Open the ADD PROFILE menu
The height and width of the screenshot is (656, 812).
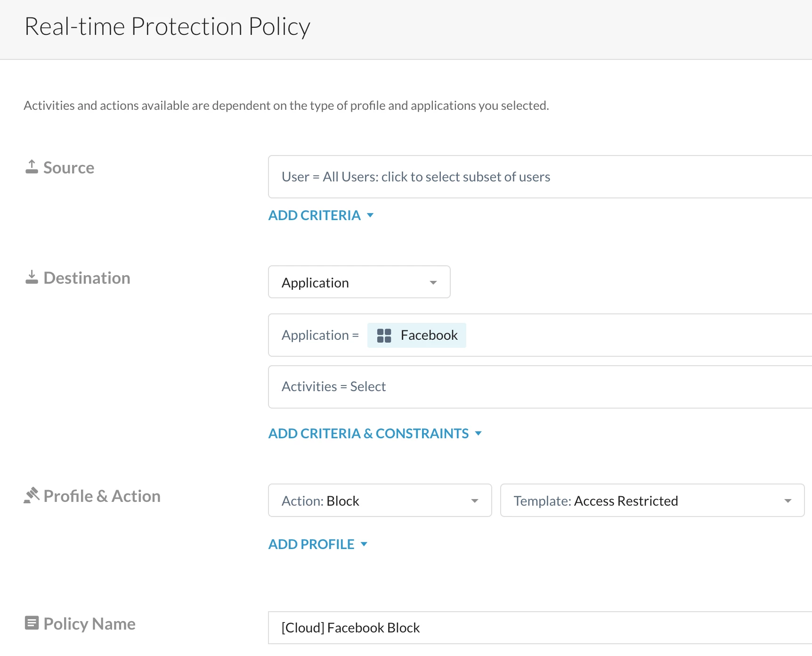pyautogui.click(x=311, y=544)
